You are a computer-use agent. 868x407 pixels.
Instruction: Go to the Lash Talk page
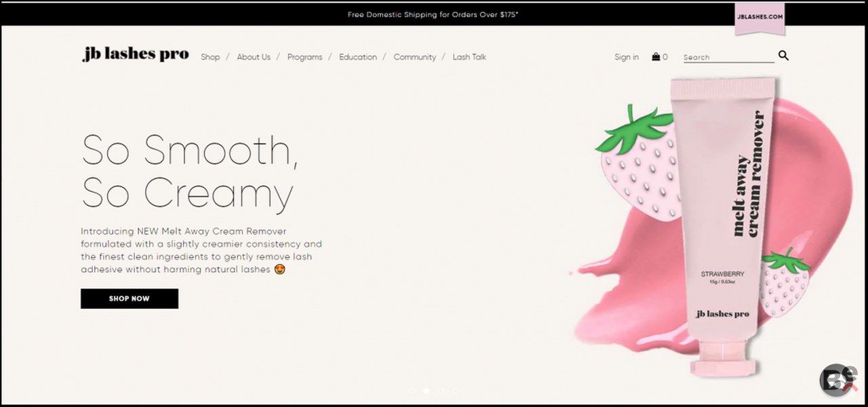coord(469,57)
